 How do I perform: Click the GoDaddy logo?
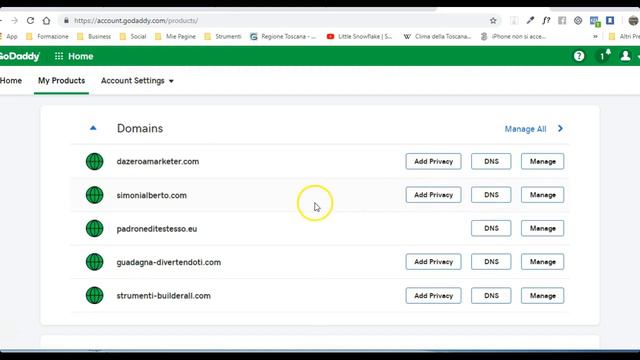click(x=20, y=56)
